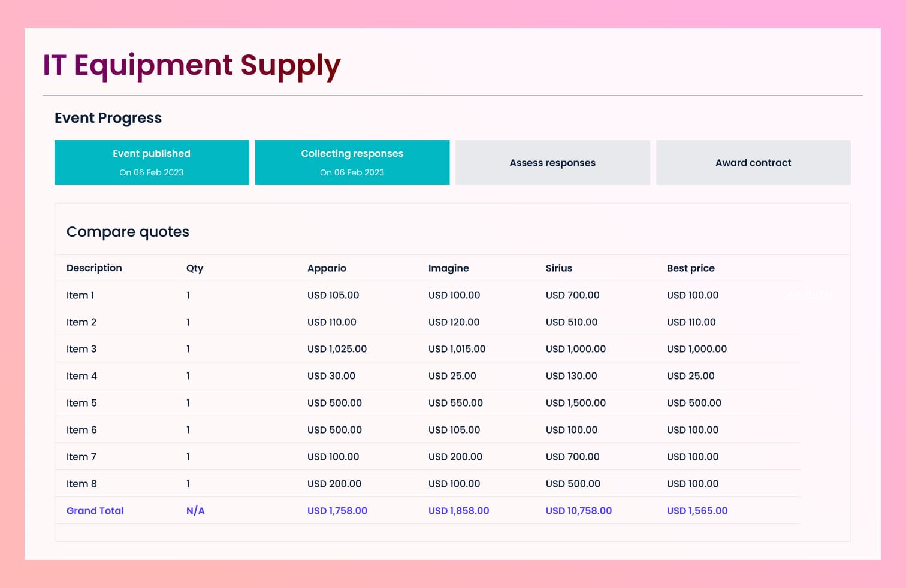Click the Event published progress step

pos(152,162)
